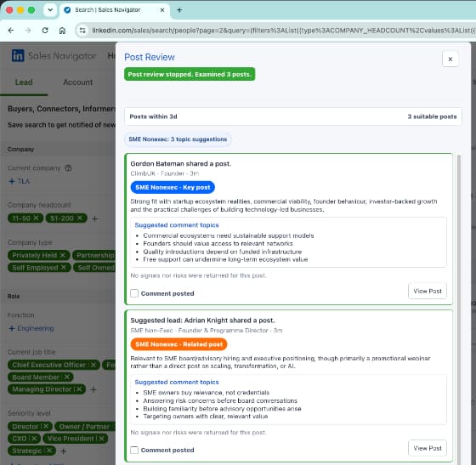Image resolution: width=476 pixels, height=465 pixels.
Task: Open the browser home page
Action: [62, 31]
